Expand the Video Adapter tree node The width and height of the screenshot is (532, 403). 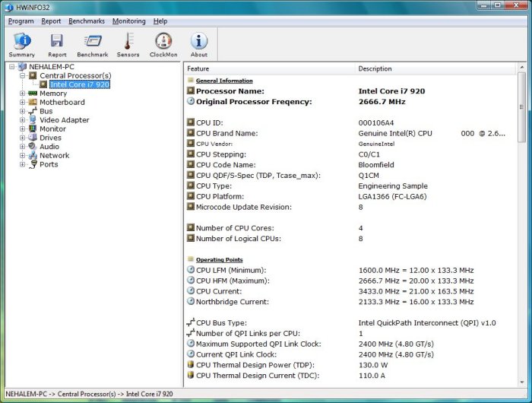22,120
